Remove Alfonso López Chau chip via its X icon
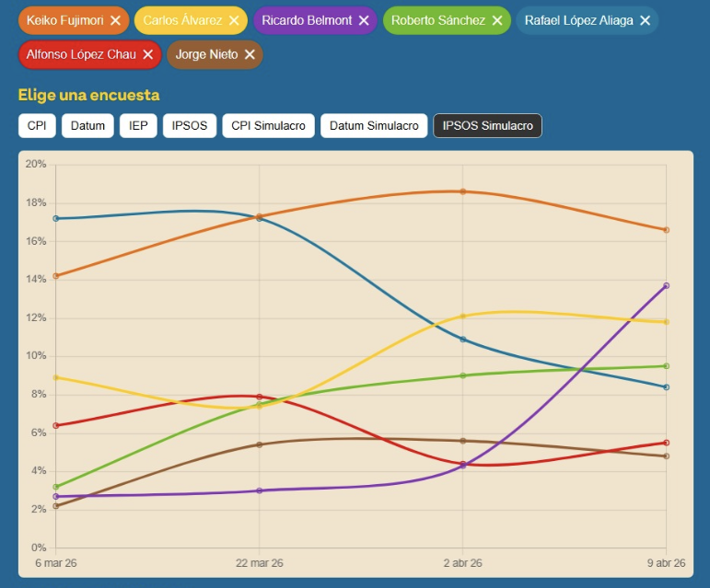Image resolution: width=710 pixels, height=588 pixels. tap(147, 54)
